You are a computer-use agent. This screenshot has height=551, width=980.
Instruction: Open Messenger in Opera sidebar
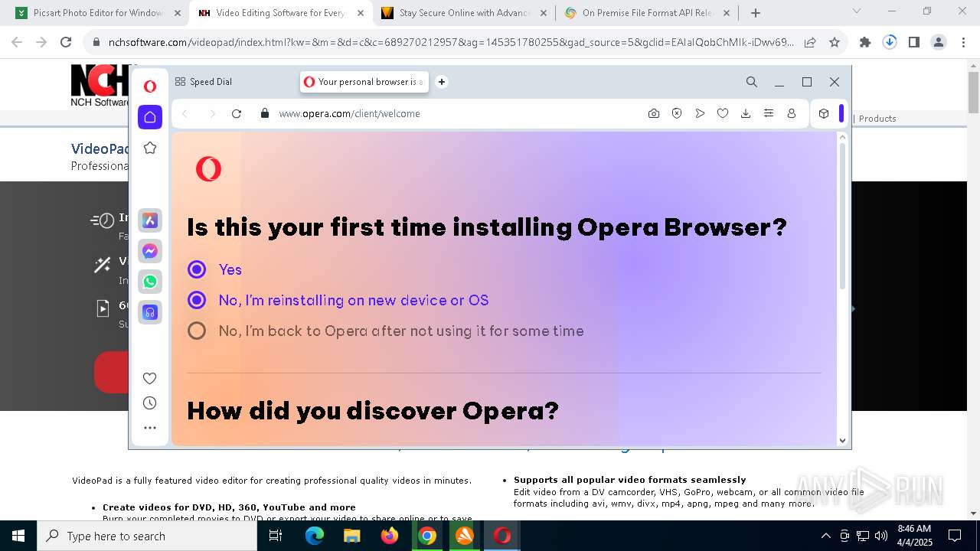pos(150,251)
